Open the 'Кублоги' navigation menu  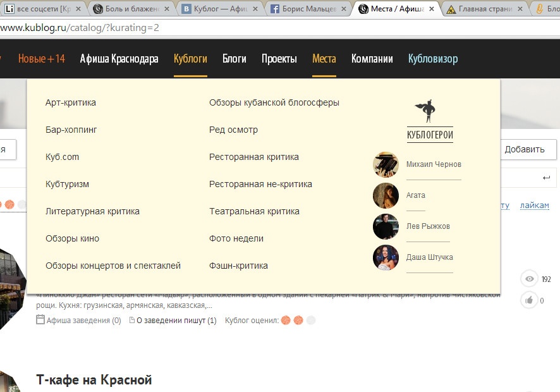190,59
